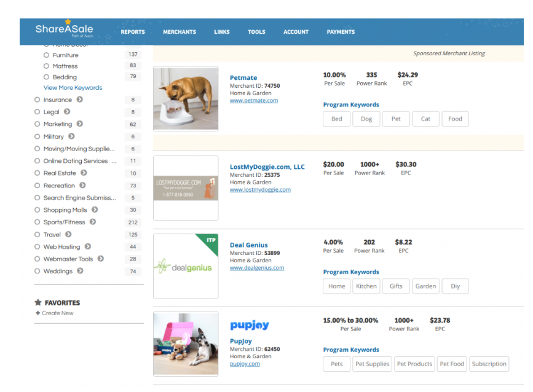Image resolution: width=533 pixels, height=392 pixels.
Task: Select the Bedding radio button
Action: (x=46, y=77)
